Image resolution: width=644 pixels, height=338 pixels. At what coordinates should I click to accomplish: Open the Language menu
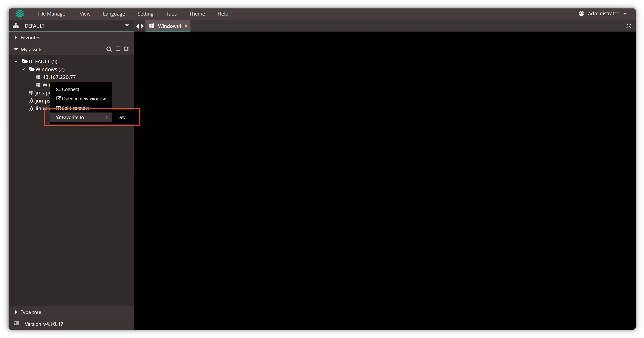coord(114,14)
